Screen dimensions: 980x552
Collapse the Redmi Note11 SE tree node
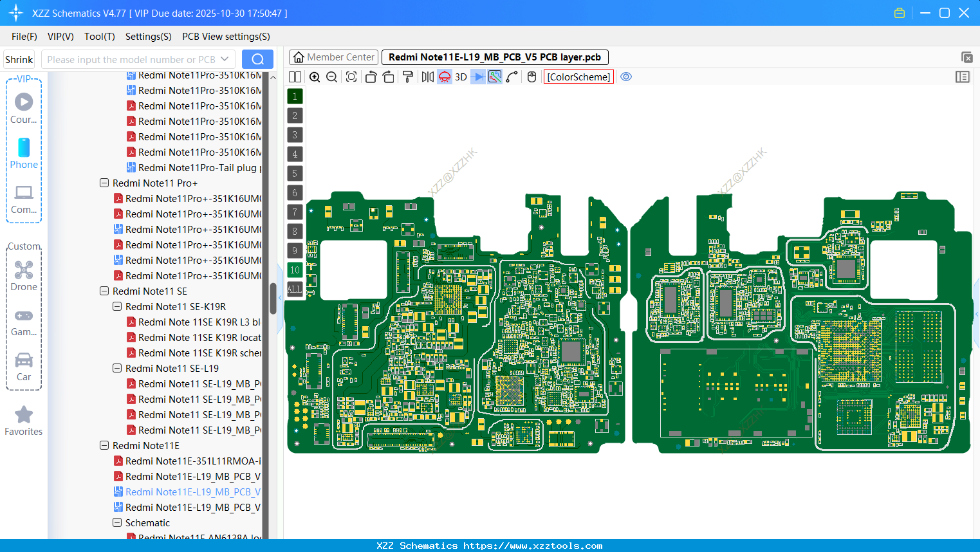[104, 291]
